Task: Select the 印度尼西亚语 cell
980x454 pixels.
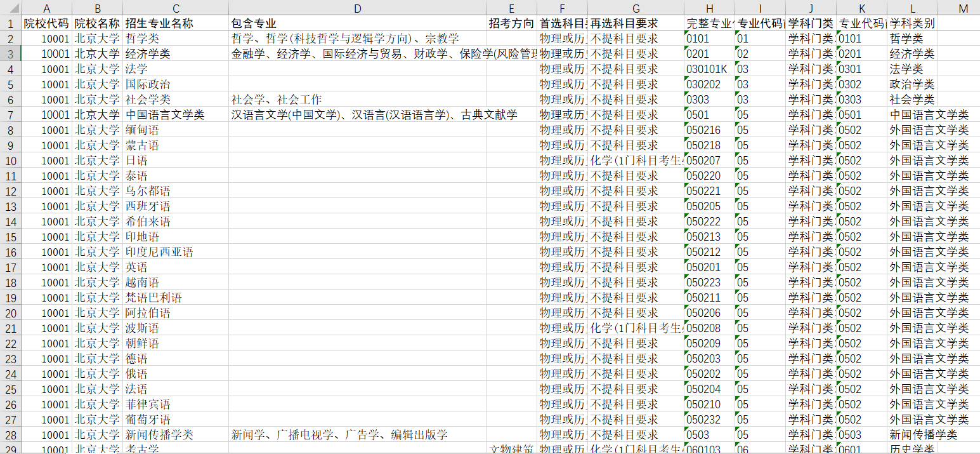Action: pos(176,252)
